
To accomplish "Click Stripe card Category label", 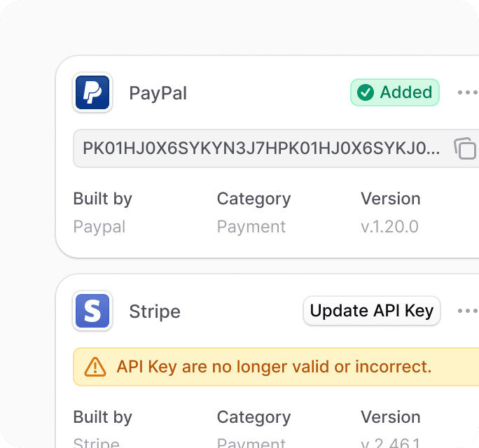I will 254,417.
